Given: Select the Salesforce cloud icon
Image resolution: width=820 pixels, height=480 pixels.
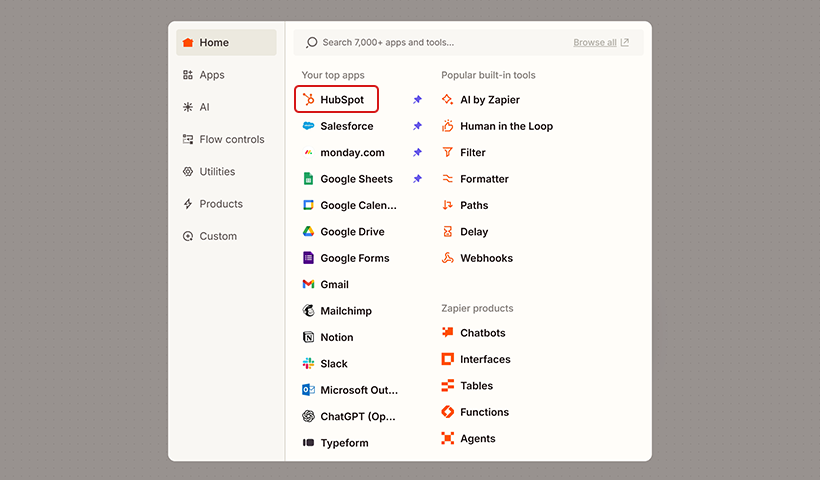Looking at the screenshot, I should [309, 126].
